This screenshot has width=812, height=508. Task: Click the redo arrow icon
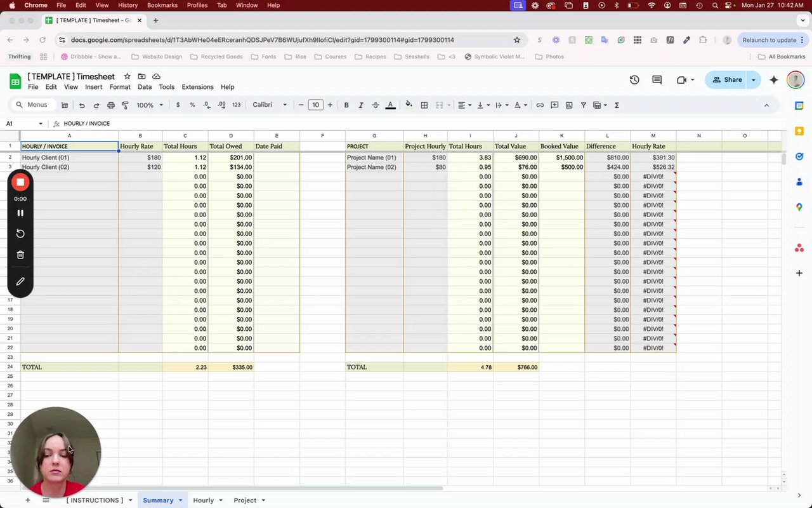tap(96, 105)
